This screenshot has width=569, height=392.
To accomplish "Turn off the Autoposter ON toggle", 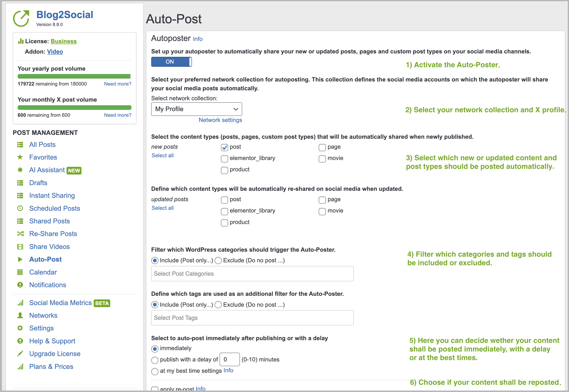I will coord(171,62).
